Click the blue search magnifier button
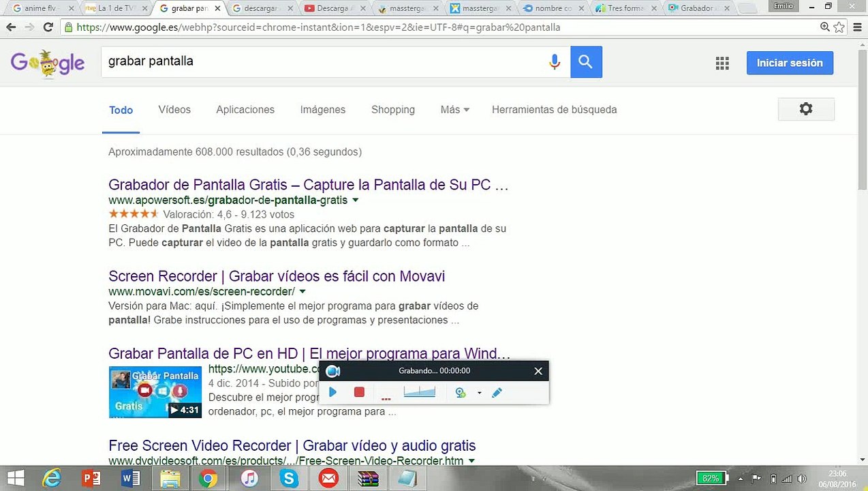 pos(586,62)
